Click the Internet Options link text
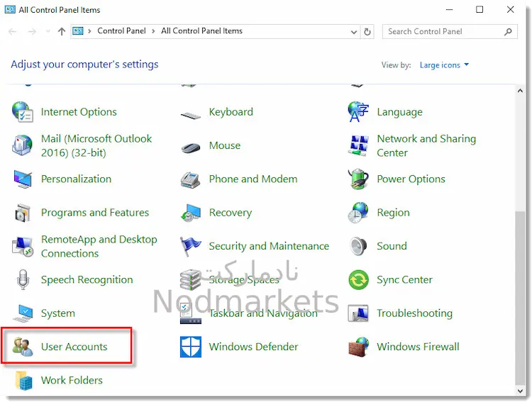 79,112
